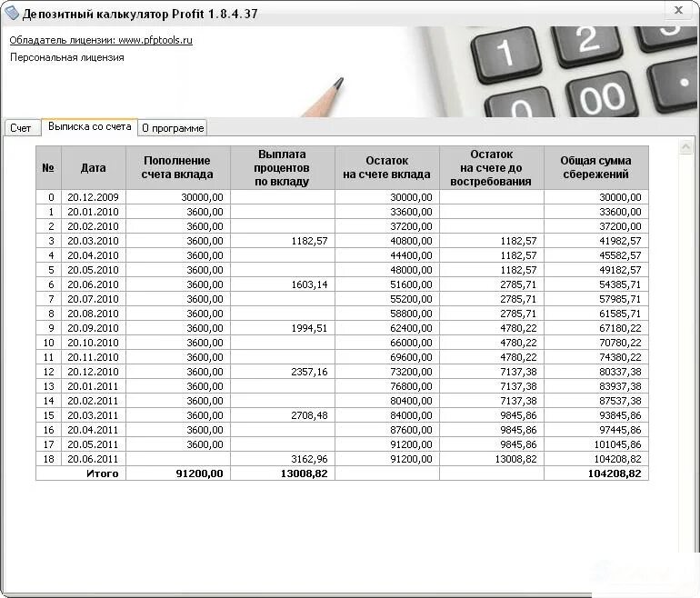Close the Profit calculator window
This screenshot has height=598, width=700.
pos(678,10)
